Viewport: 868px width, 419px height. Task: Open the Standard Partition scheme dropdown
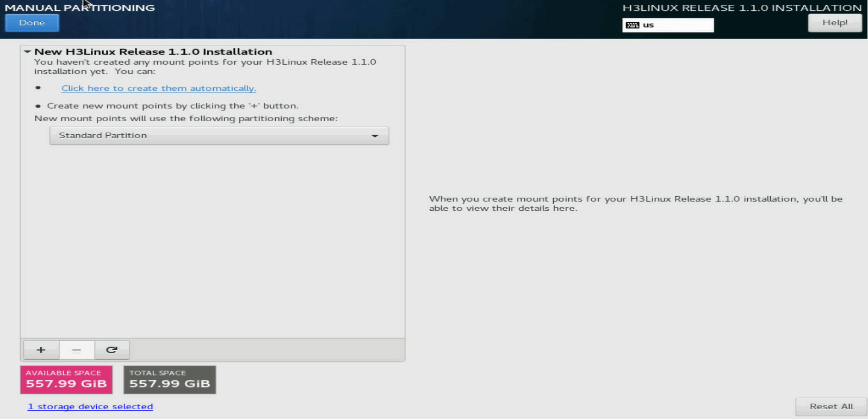pos(219,135)
